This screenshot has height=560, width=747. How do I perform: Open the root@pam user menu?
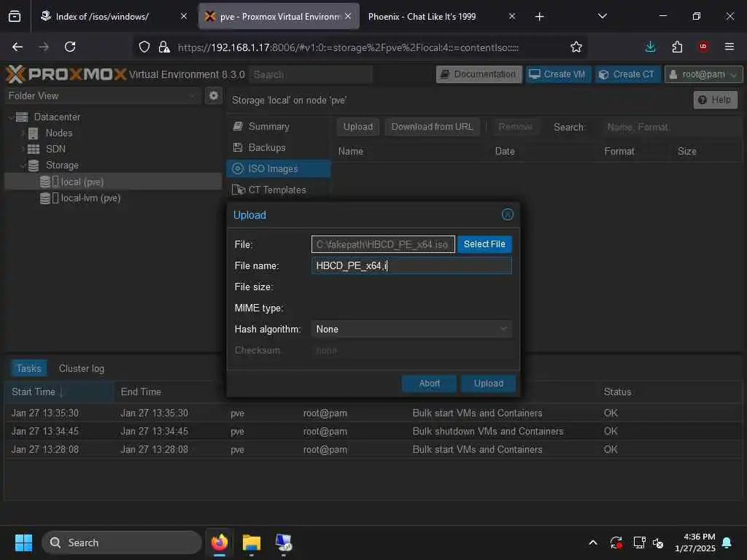pos(703,74)
